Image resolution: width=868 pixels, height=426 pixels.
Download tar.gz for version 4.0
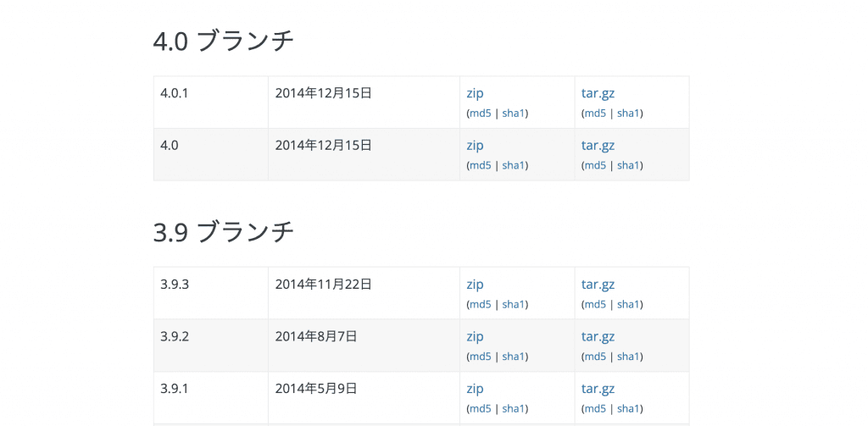[x=598, y=146]
